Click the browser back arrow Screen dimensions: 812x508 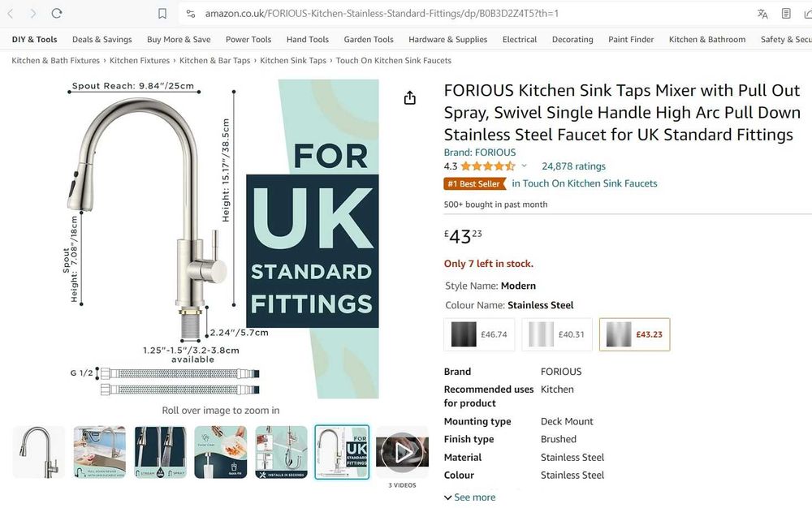(x=11, y=14)
